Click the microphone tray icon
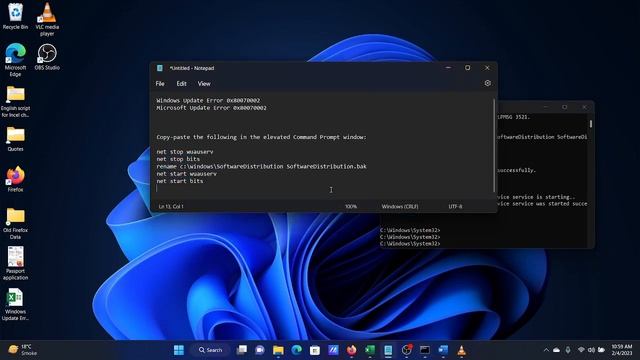 [x=568, y=350]
